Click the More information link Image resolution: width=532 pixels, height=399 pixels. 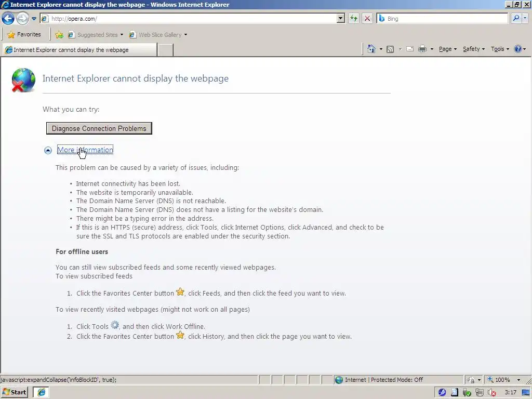[x=85, y=150]
